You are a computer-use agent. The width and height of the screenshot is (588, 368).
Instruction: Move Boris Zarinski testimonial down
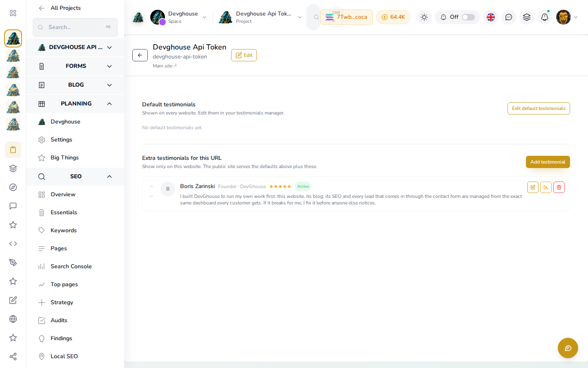(151, 196)
